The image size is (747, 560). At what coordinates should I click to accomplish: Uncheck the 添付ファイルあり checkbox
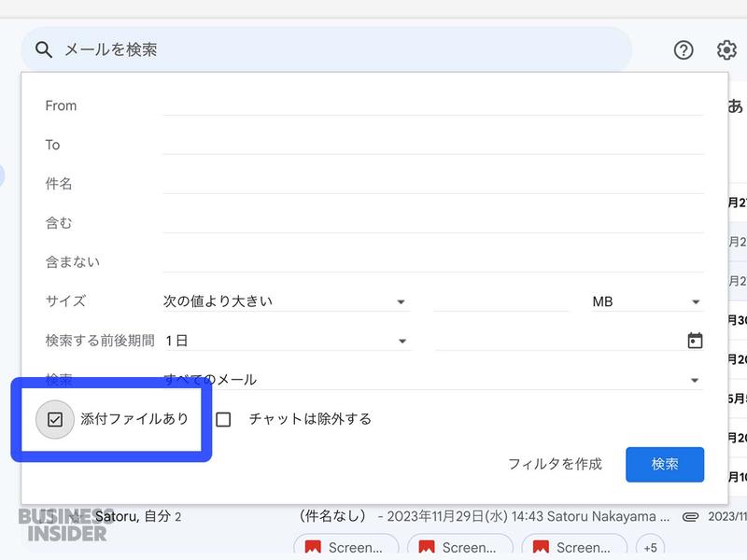coord(56,419)
